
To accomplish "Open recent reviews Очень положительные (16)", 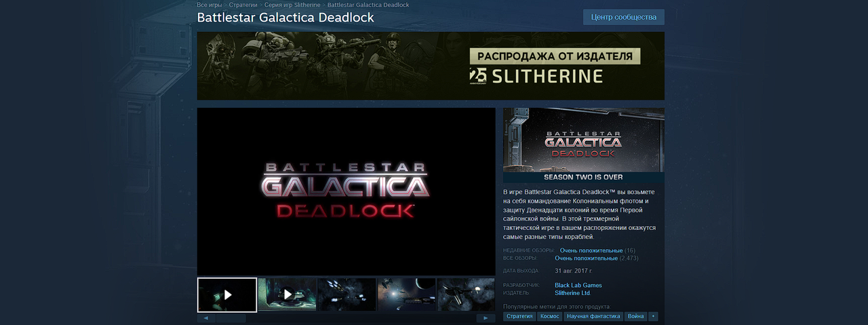I will click(597, 250).
